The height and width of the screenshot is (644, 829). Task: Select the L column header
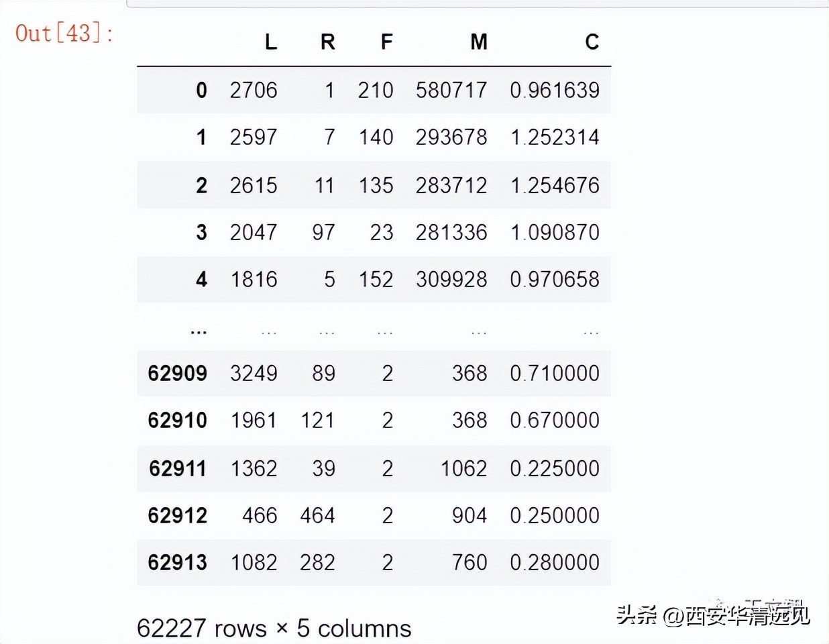(270, 42)
